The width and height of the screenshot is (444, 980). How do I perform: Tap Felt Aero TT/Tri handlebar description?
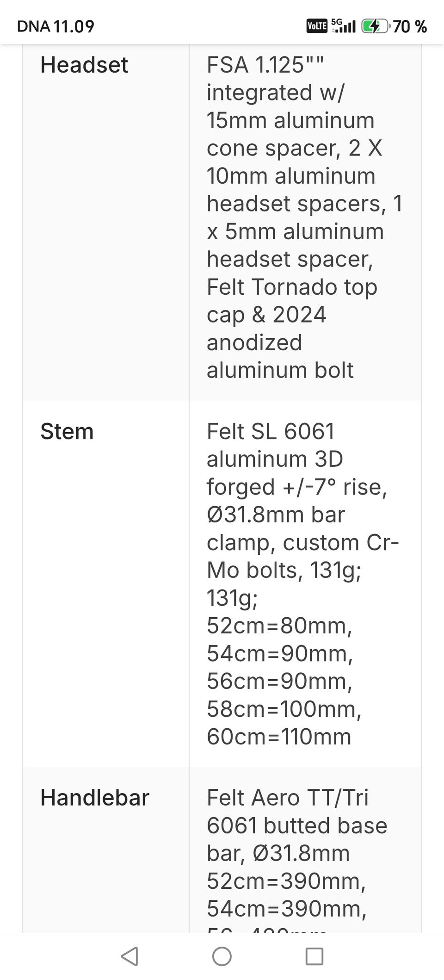click(297, 825)
